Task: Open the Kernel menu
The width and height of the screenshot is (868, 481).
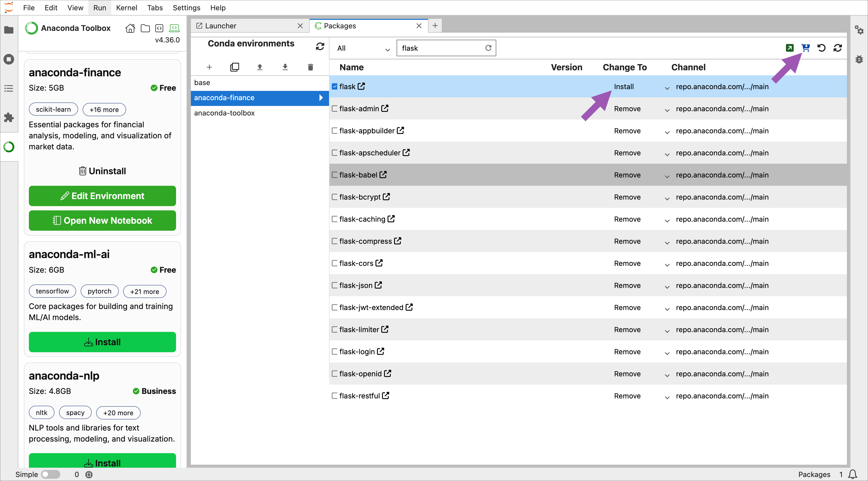Action: pos(126,8)
